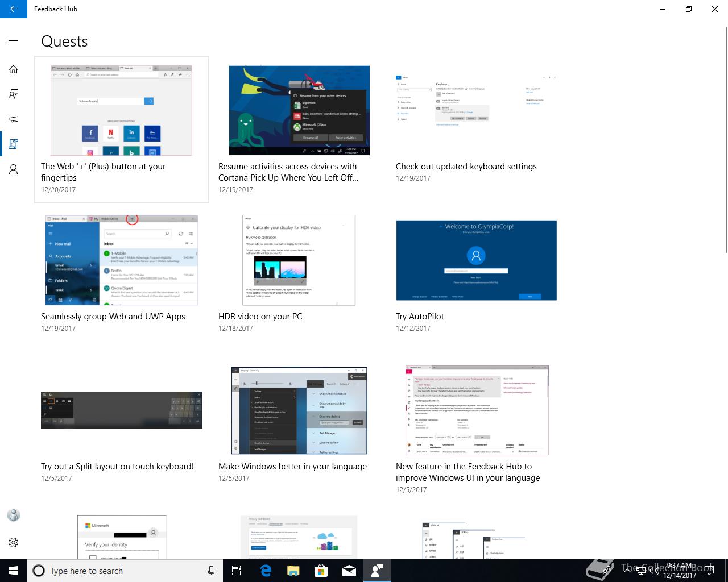Open Seamlessly group Web and UWP Apps thumbnail
This screenshot has width=728, height=582.
(121, 260)
